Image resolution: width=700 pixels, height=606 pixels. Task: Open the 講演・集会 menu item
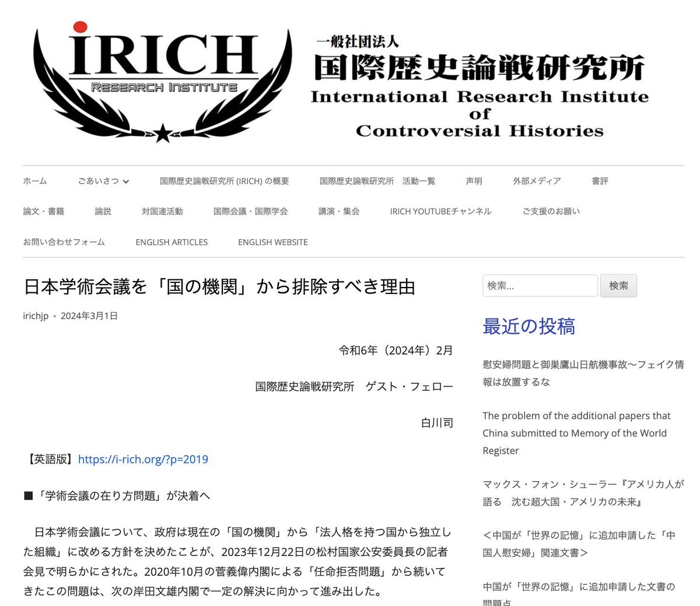(339, 211)
